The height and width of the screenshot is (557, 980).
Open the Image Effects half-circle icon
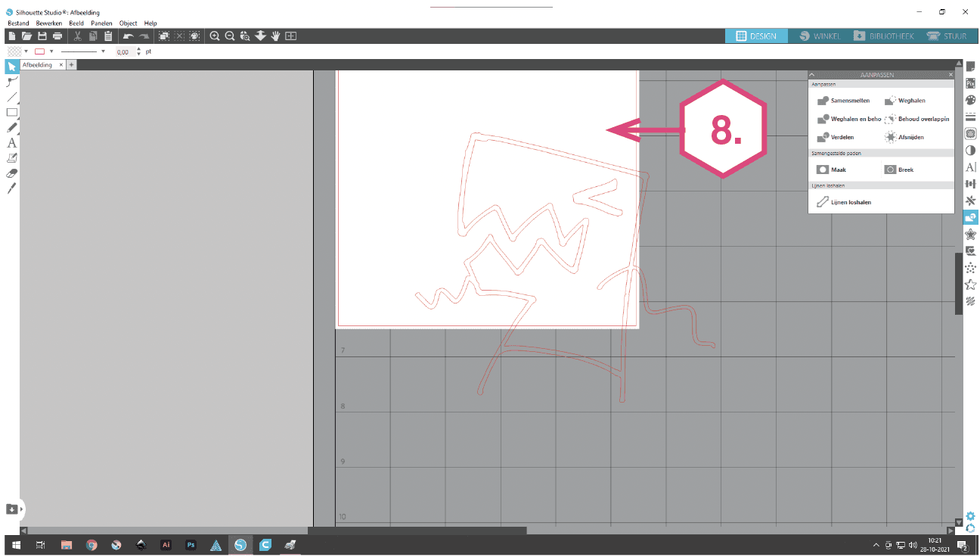[x=971, y=150]
